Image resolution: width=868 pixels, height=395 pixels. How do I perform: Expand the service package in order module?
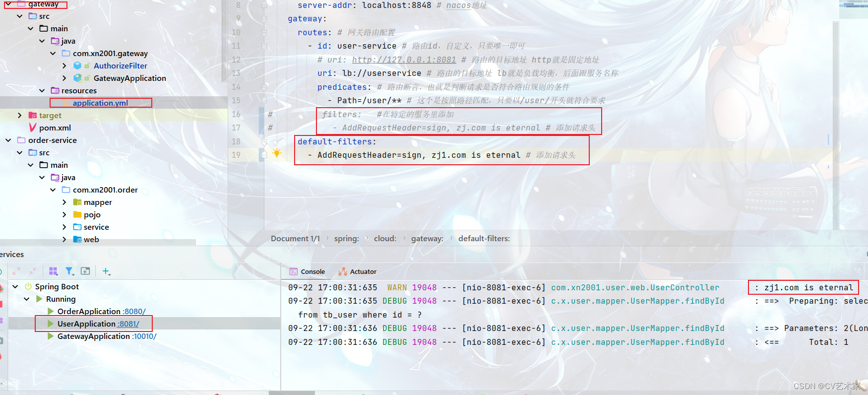[64, 227]
